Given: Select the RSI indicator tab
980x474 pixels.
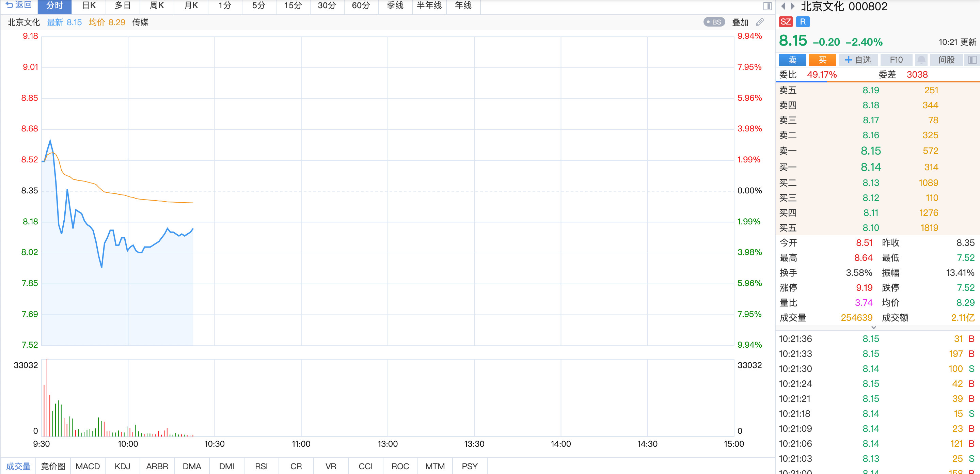Looking at the screenshot, I should pos(261,466).
